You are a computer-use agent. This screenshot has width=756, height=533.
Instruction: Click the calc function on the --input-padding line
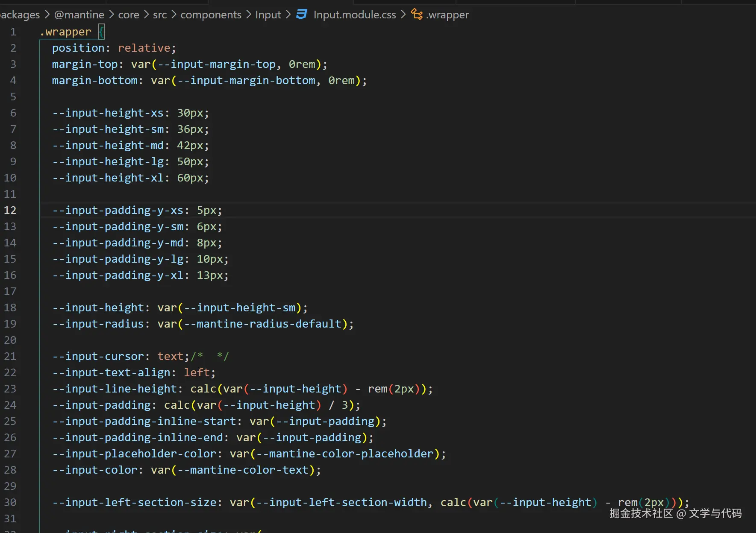click(x=177, y=405)
